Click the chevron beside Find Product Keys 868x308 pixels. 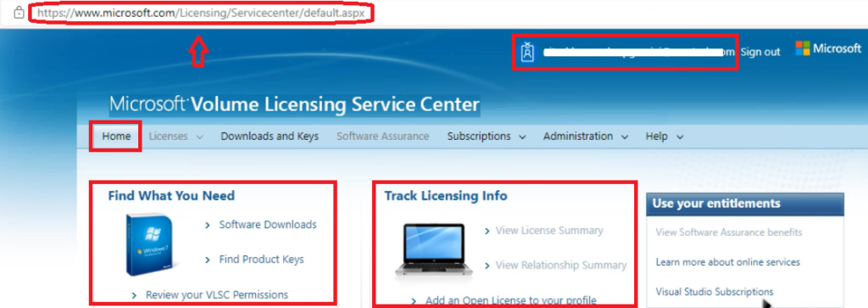point(208,260)
